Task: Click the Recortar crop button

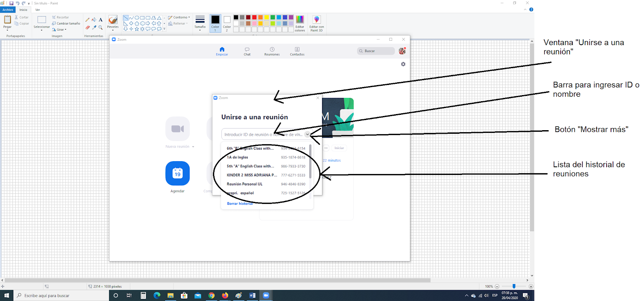Action: pyautogui.click(x=60, y=17)
